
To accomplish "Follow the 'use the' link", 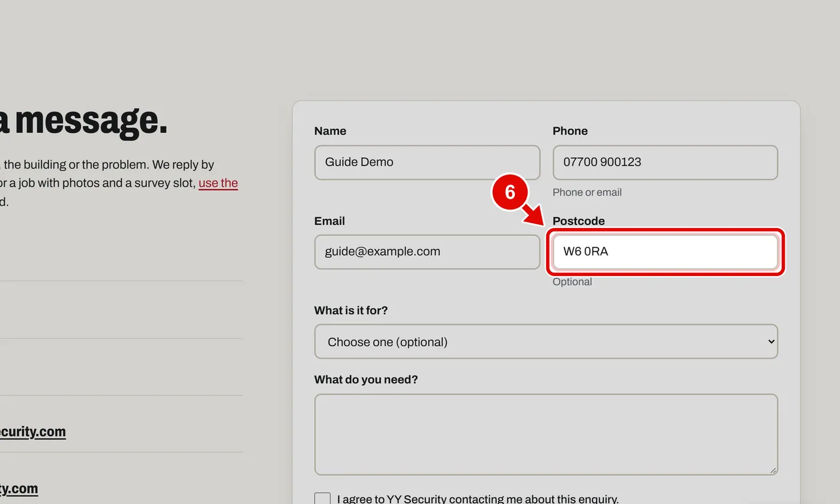I will pyautogui.click(x=218, y=183).
